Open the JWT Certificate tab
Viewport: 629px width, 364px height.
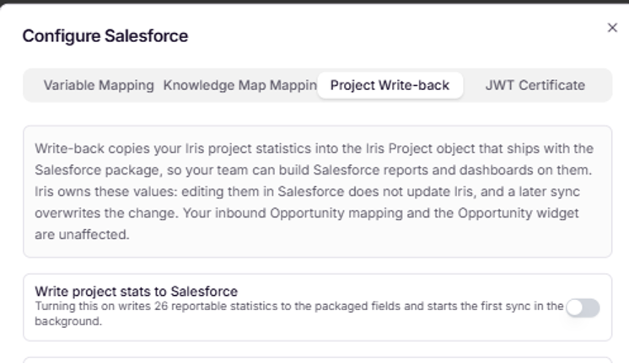(x=535, y=85)
